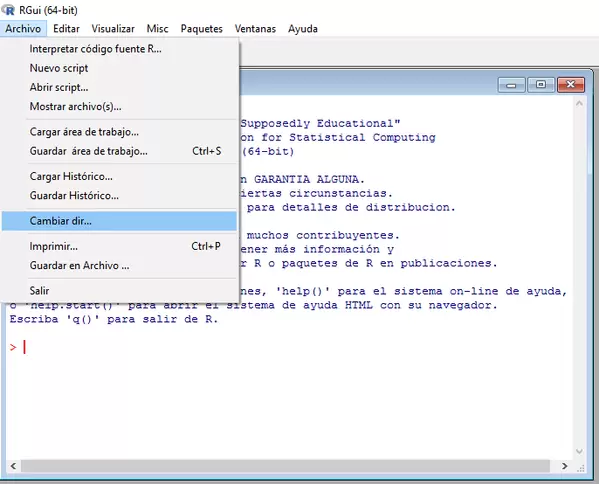This screenshot has width=599, height=484.
Task: Click the "Escriba 'q()' para salir de R." line
Action: [x=113, y=319]
